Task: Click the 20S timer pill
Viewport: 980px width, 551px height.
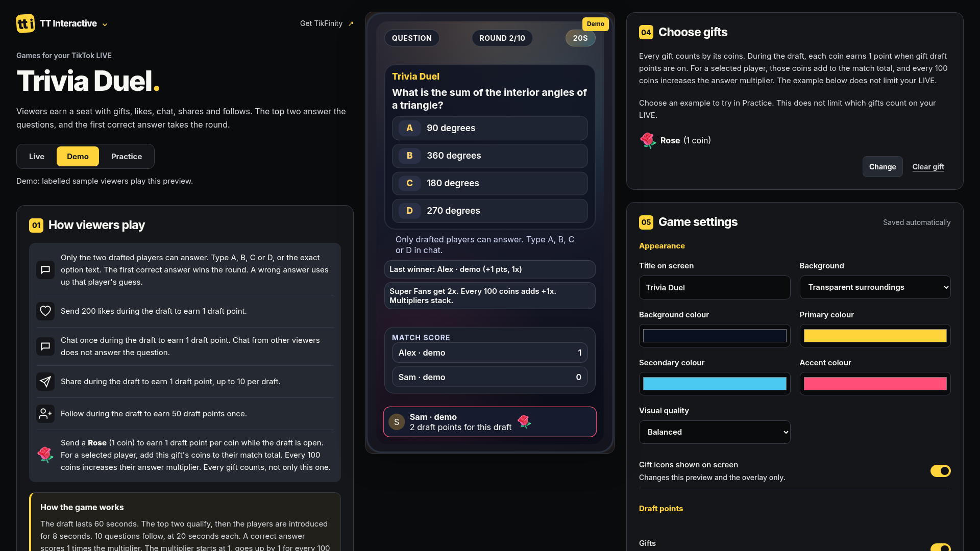Action: [580, 38]
